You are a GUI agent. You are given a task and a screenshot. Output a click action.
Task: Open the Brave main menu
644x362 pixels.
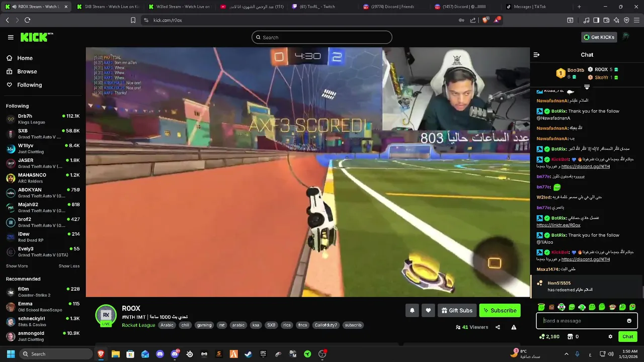pos(636,20)
